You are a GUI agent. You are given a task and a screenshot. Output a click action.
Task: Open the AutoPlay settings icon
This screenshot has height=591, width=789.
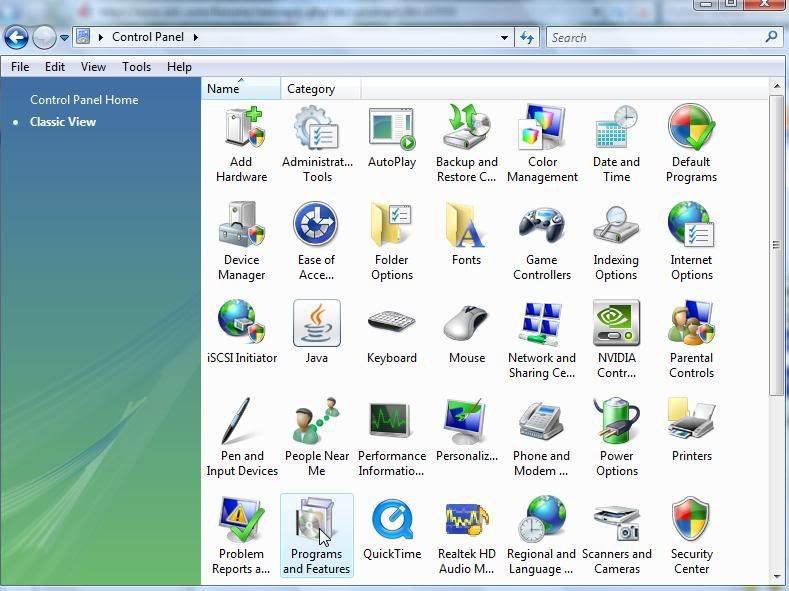click(391, 138)
